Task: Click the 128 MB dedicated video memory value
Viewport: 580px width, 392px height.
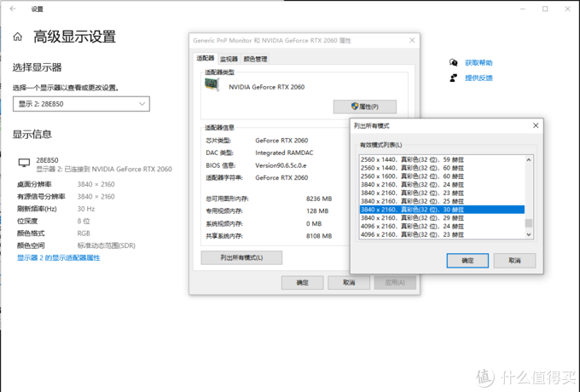Action: pyautogui.click(x=317, y=211)
